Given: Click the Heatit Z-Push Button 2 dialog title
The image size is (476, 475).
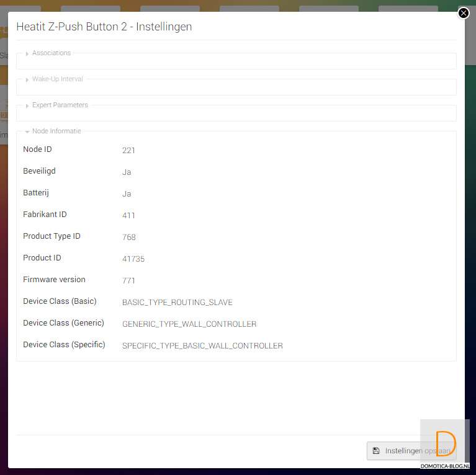Looking at the screenshot, I should click(x=104, y=27).
